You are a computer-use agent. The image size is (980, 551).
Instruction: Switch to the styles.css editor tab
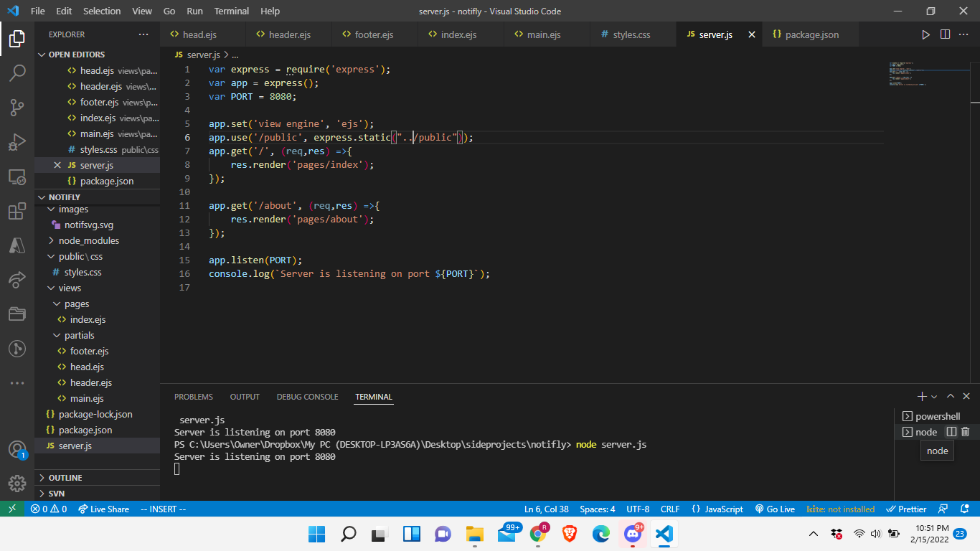tap(632, 34)
